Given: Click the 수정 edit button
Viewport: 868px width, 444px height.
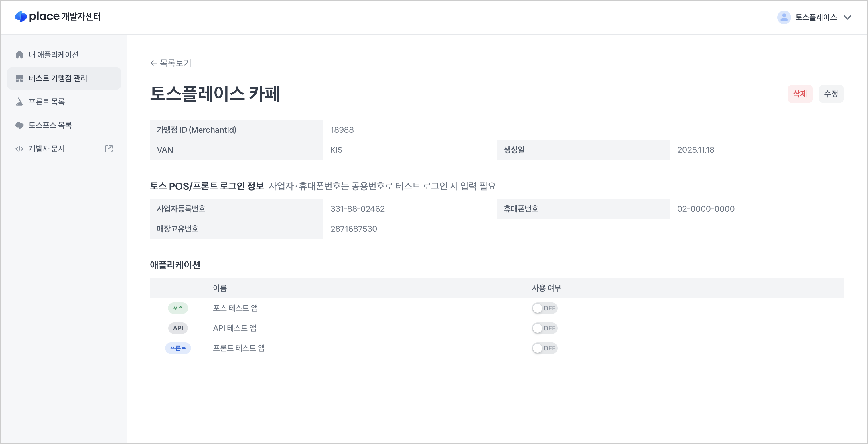Looking at the screenshot, I should click(x=831, y=94).
